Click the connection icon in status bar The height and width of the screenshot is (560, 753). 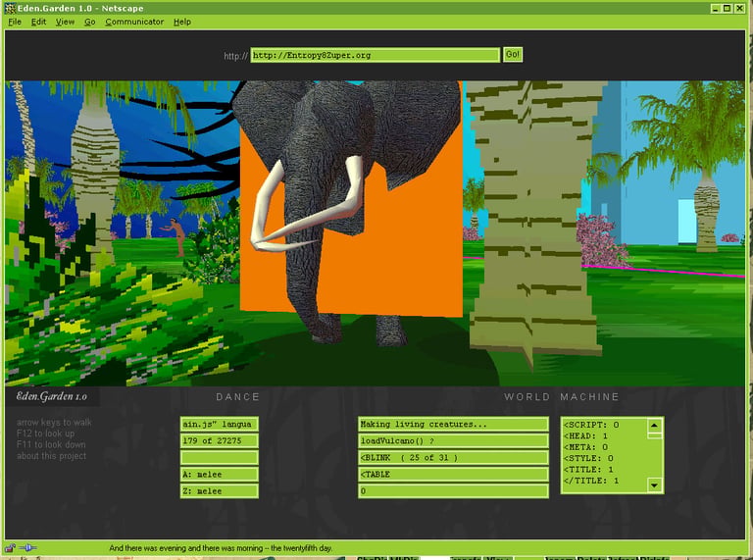27,547
